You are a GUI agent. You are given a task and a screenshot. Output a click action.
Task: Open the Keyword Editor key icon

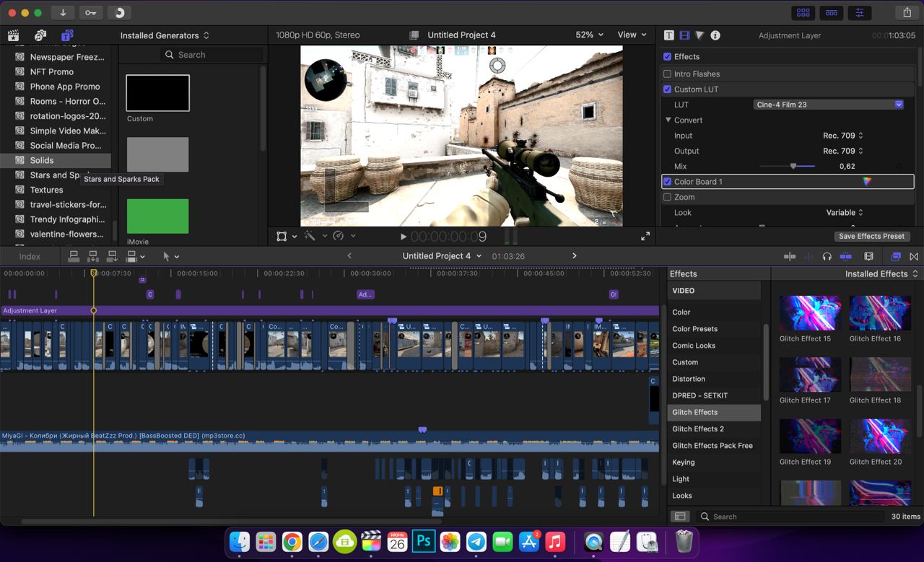(91, 12)
